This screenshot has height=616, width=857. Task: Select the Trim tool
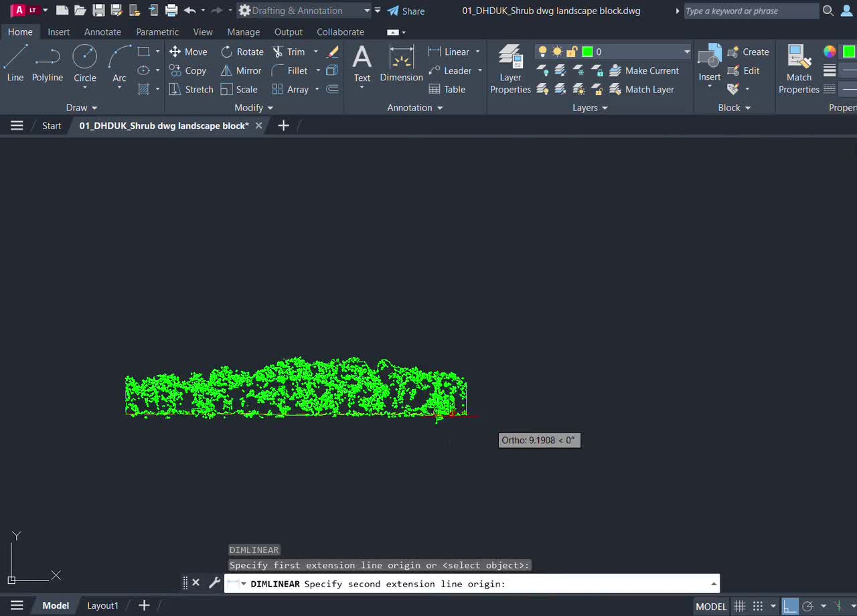293,52
